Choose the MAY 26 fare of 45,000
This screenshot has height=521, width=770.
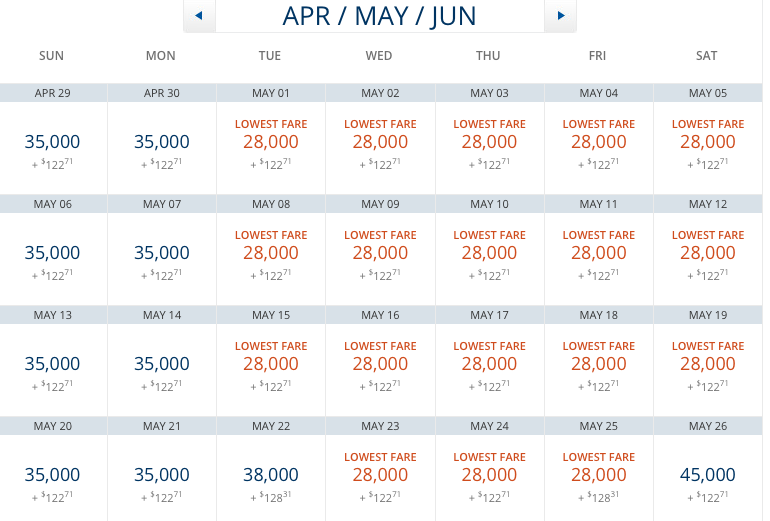[707, 474]
